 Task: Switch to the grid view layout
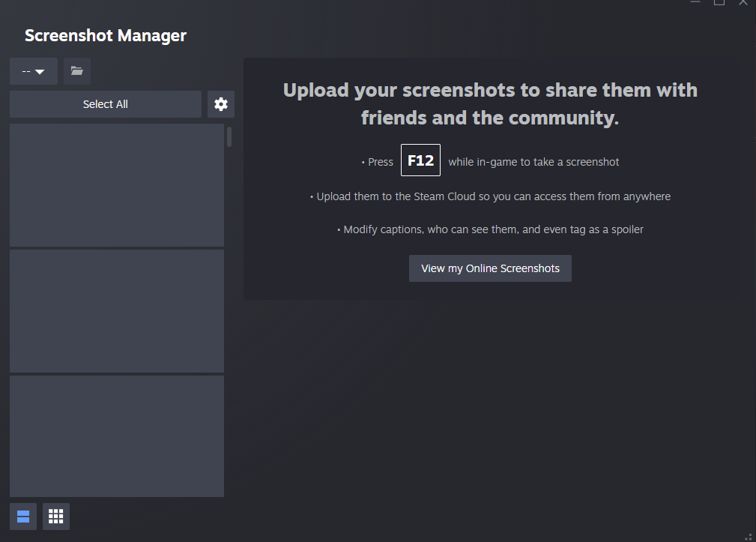[x=56, y=517]
